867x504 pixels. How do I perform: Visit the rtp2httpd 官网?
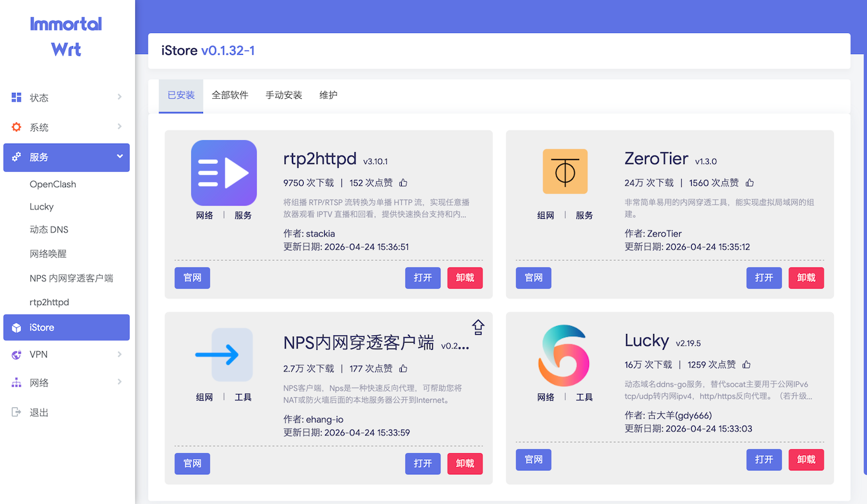192,278
